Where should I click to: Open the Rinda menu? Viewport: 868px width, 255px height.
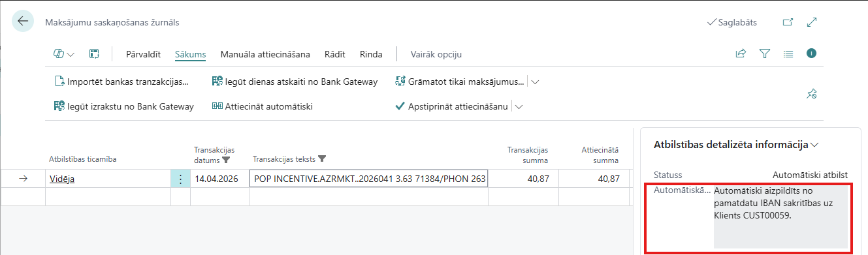pos(371,54)
